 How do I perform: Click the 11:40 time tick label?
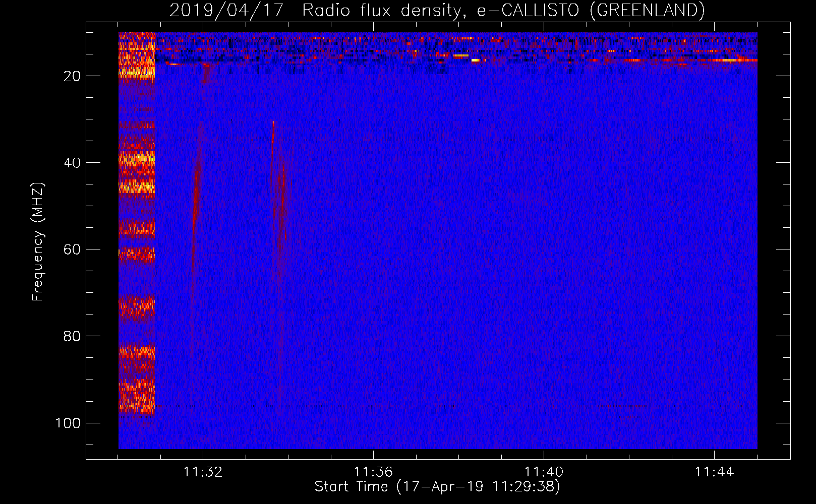pyautogui.click(x=544, y=472)
